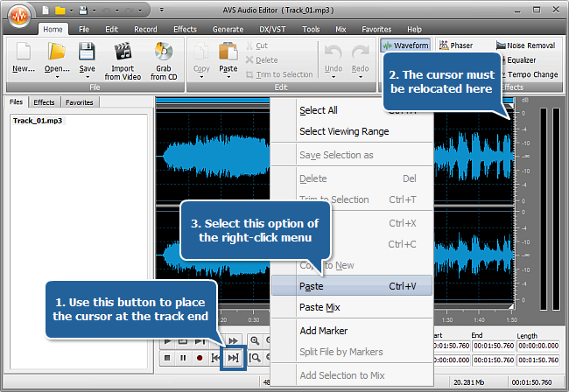
Task: Jump the cursor to the track end
Action: point(234,358)
